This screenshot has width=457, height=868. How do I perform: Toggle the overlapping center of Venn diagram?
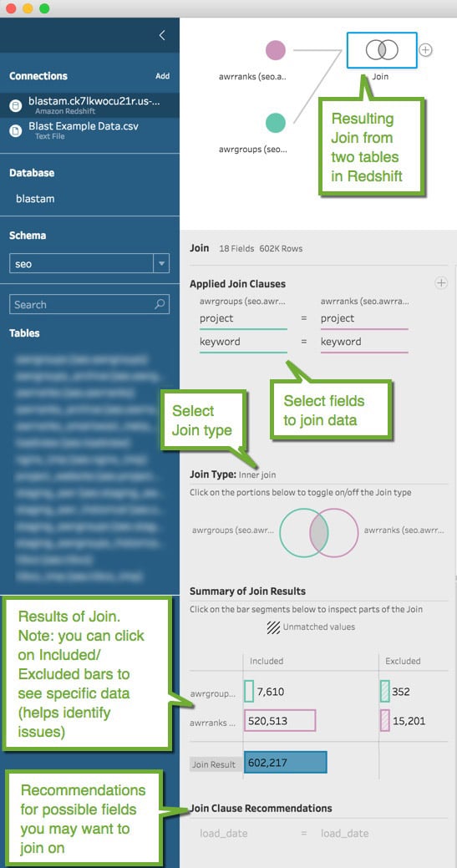click(319, 532)
